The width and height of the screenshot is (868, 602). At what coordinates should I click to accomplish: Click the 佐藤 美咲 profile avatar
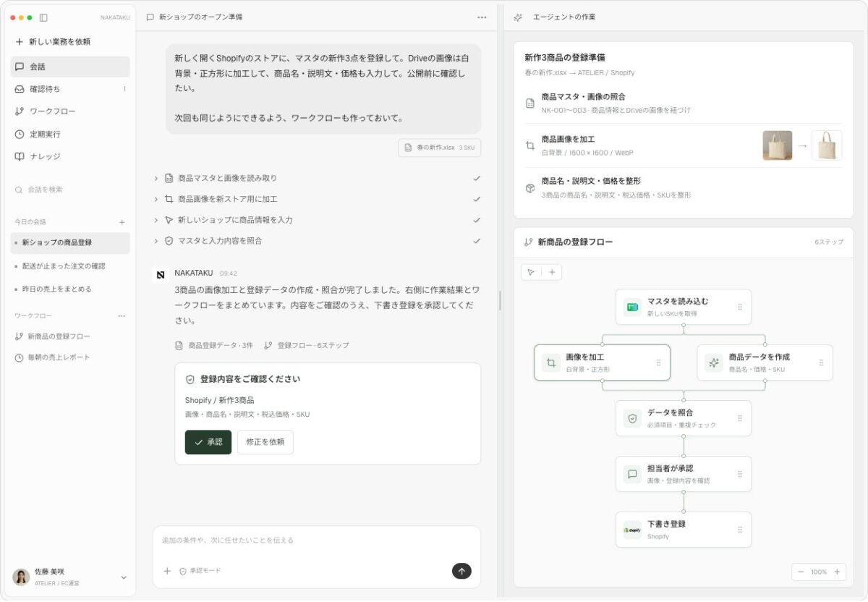21,577
